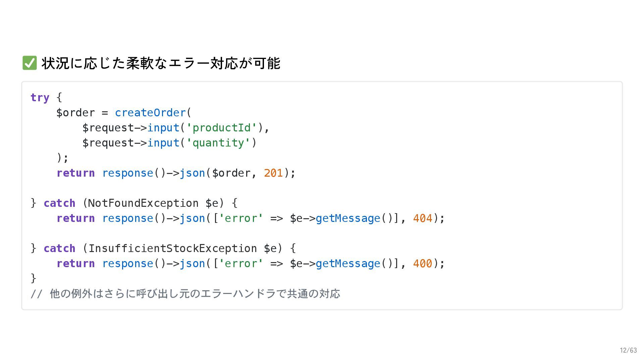644x362 pixels.
Task: Click the second catch keyword
Action: tap(59, 248)
